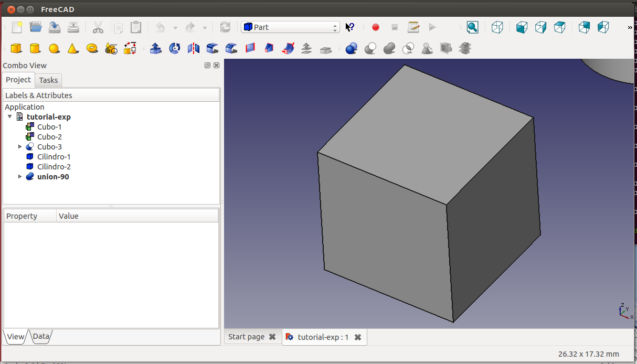Image resolution: width=637 pixels, height=364 pixels.
Task: Click Fit All zoom icon
Action: (x=472, y=27)
